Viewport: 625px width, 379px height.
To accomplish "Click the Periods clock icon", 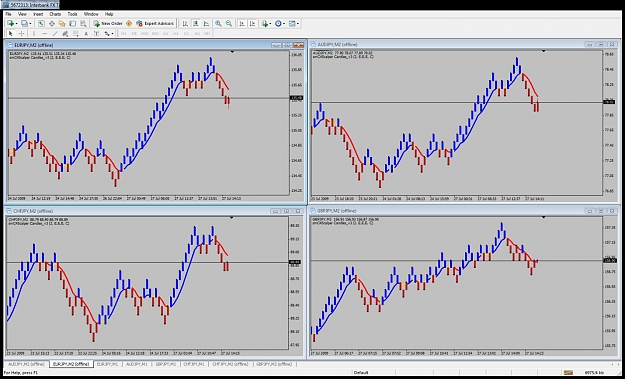I will 278,24.
